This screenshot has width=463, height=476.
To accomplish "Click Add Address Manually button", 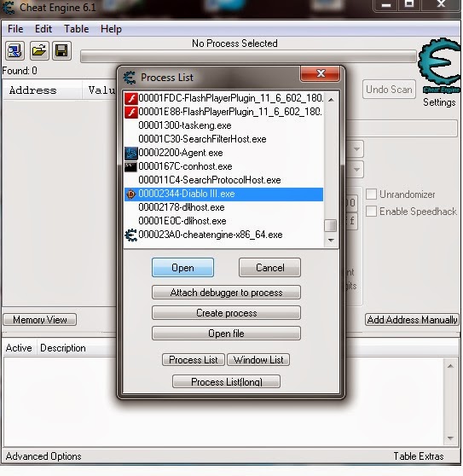I will 412,320.
